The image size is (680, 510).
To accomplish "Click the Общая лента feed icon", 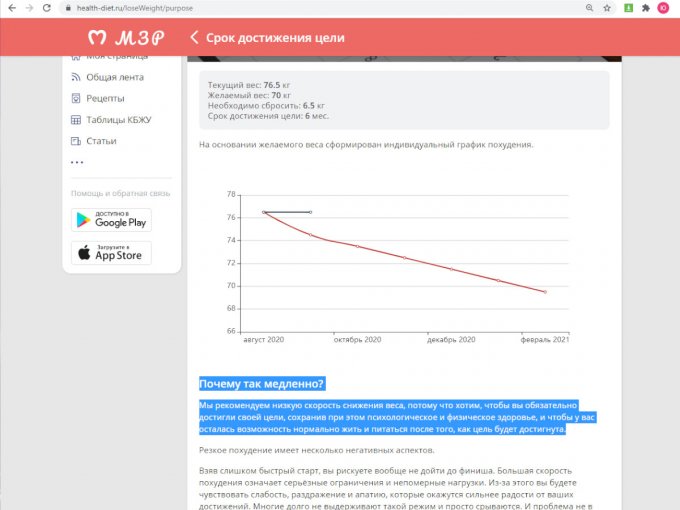I will (x=77, y=77).
